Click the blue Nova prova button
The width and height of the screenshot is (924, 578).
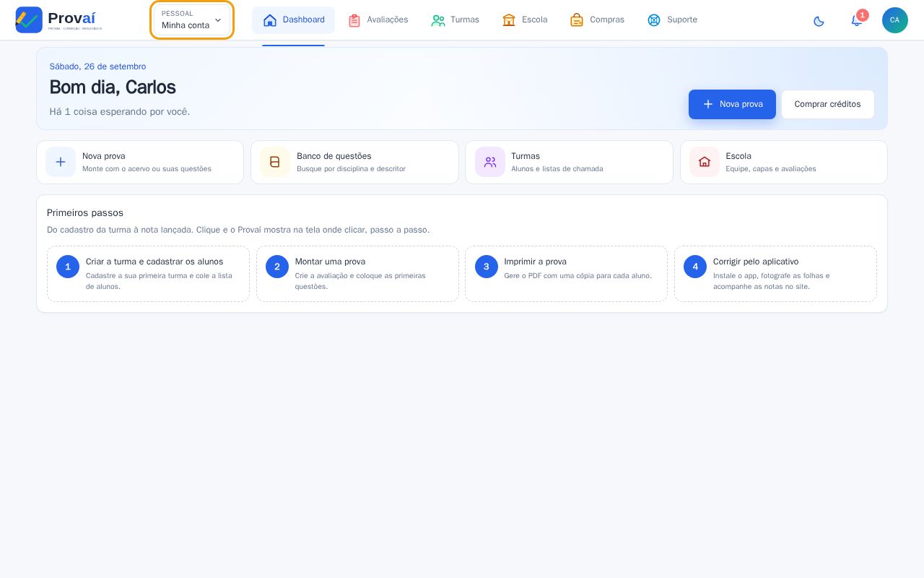pyautogui.click(x=732, y=104)
